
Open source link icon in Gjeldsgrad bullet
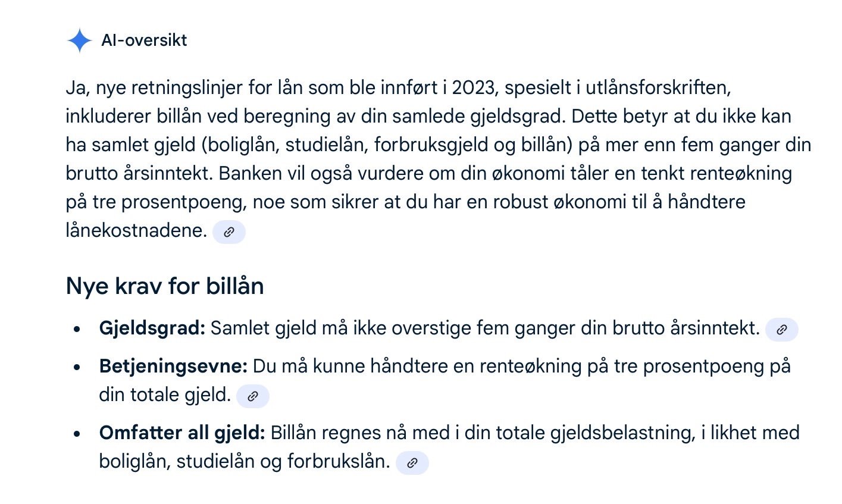pyautogui.click(x=781, y=329)
